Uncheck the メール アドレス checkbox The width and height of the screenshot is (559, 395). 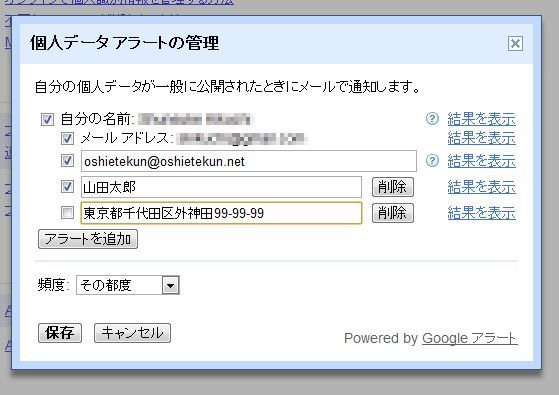point(67,138)
